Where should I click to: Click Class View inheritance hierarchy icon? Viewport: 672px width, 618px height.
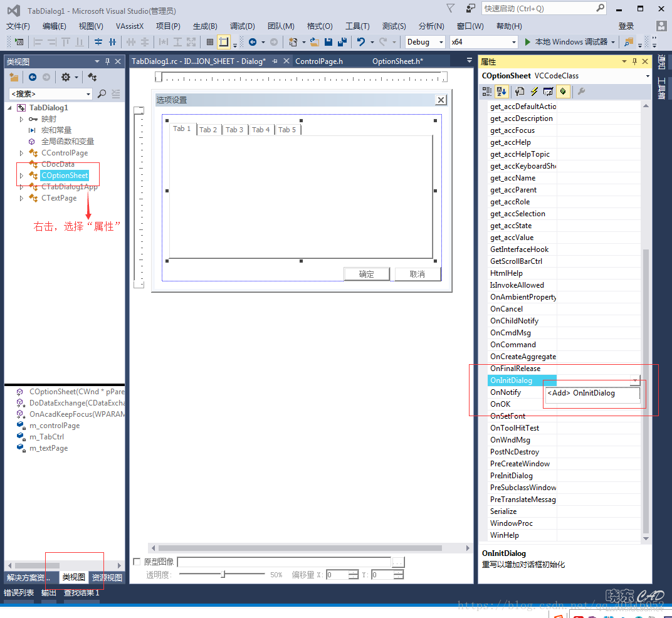tap(92, 77)
